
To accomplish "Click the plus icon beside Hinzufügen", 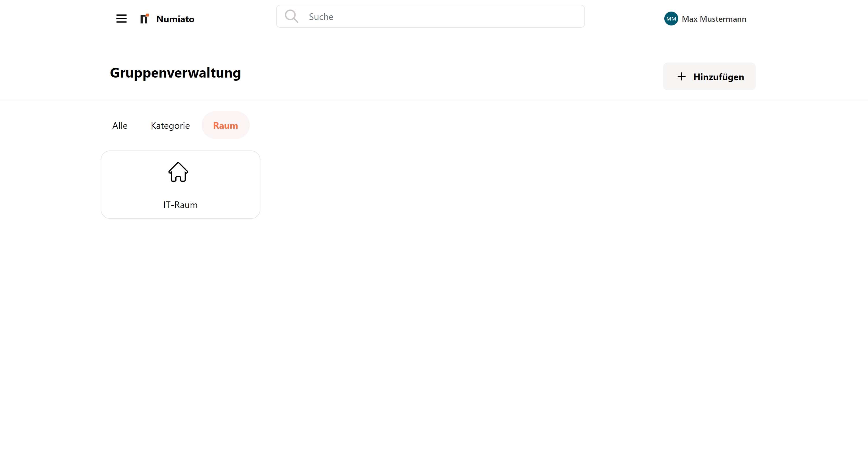I will (x=681, y=76).
